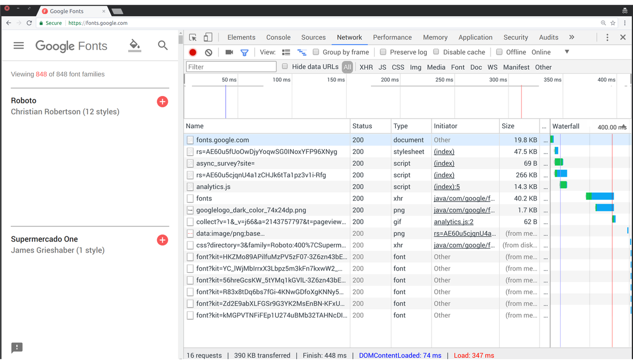
Task: Toggle the Offline checkbox
Action: click(500, 52)
